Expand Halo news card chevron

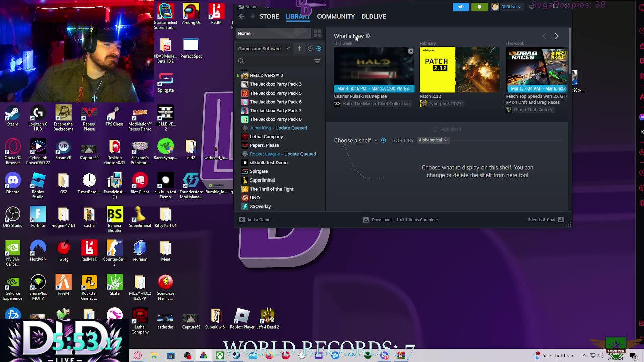click(411, 51)
